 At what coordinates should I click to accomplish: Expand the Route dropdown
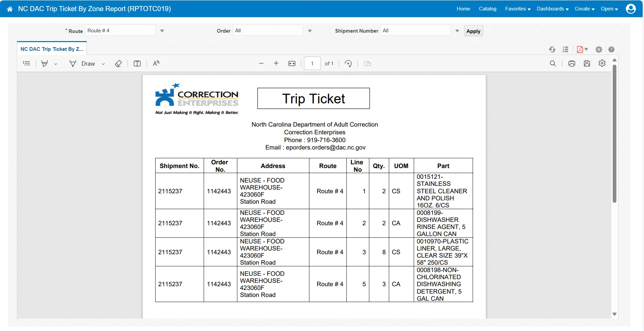point(162,31)
